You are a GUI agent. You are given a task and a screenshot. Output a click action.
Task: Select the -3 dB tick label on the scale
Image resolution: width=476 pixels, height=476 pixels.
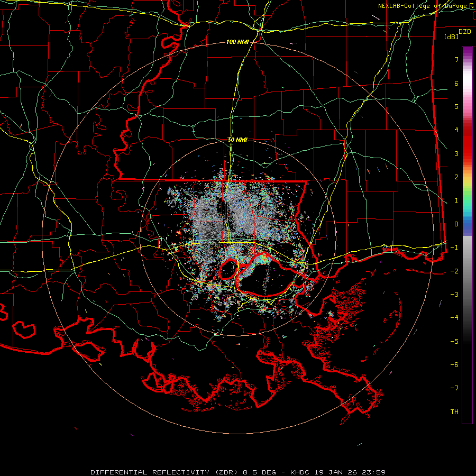[x=454, y=295]
